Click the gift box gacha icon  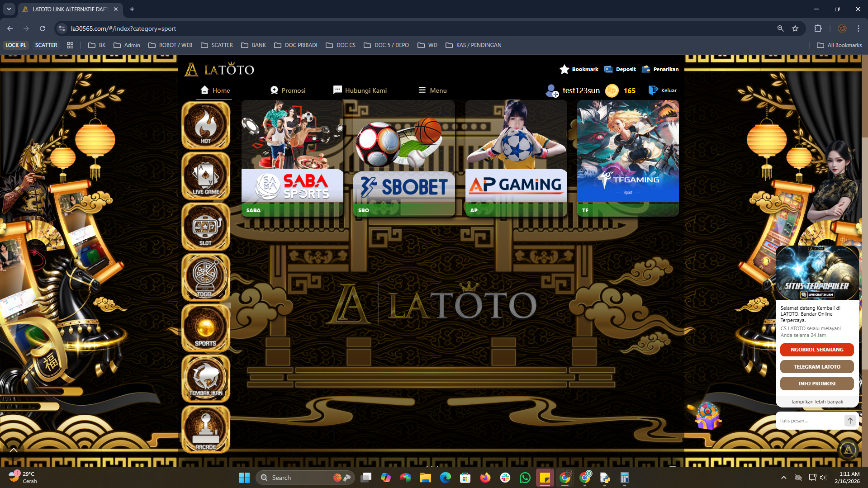pos(707,416)
